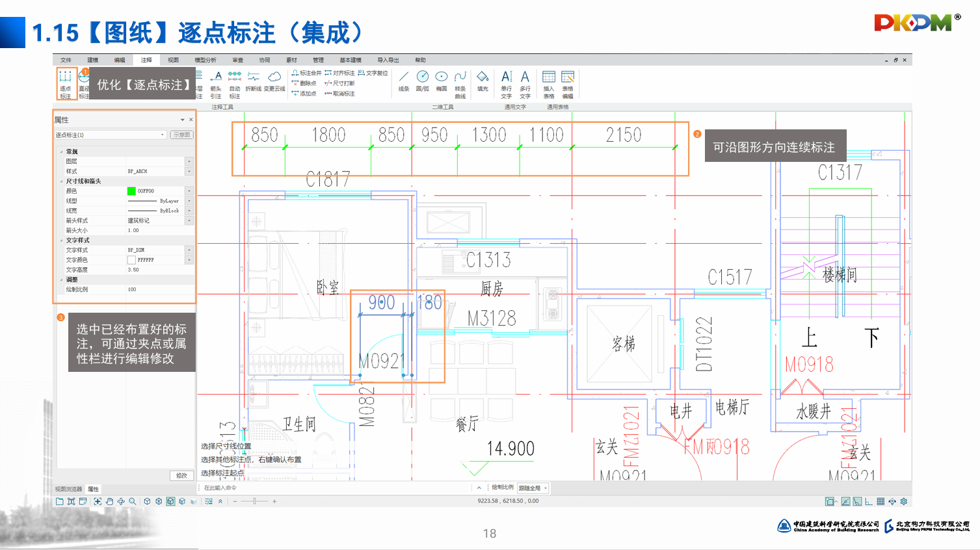Screen dimensions: 980x550
Task: Click the 插入表格 insert table icon
Action: point(549,83)
